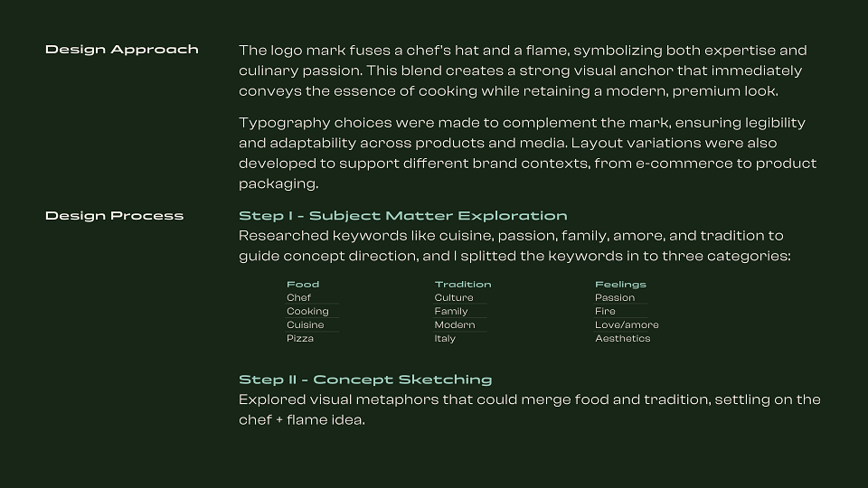This screenshot has width=868, height=488.
Task: Choose the Love/amore keyword
Action: 627,324
